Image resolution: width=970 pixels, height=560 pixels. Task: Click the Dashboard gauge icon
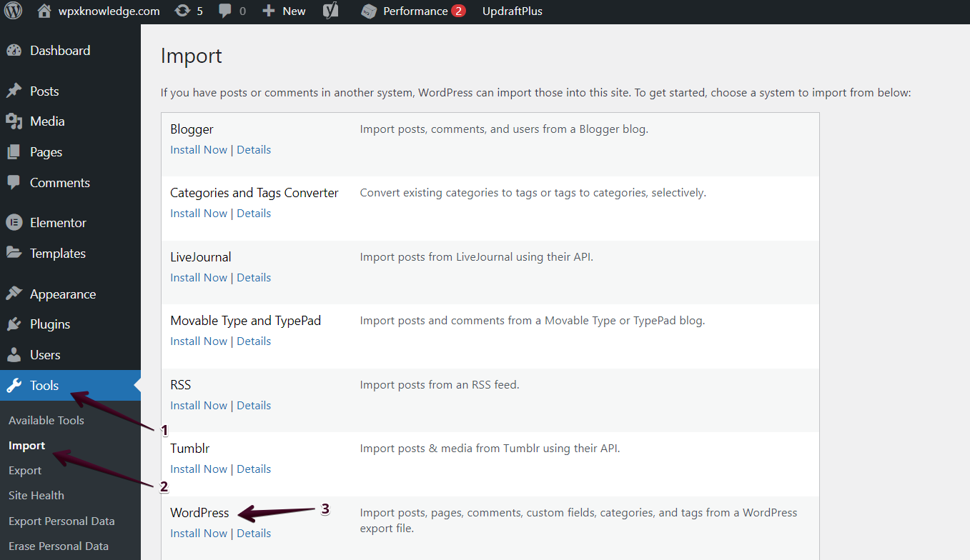tap(14, 51)
